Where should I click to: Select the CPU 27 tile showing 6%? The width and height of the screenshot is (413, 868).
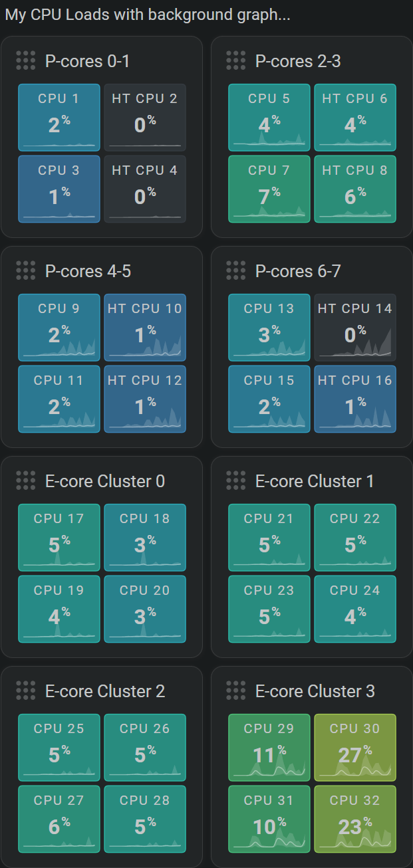(59, 819)
